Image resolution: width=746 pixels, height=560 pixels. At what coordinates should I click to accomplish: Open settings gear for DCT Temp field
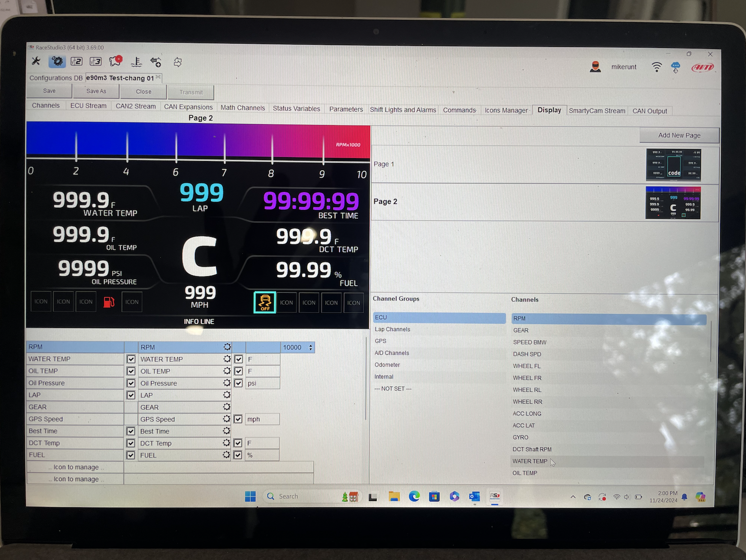tap(227, 443)
